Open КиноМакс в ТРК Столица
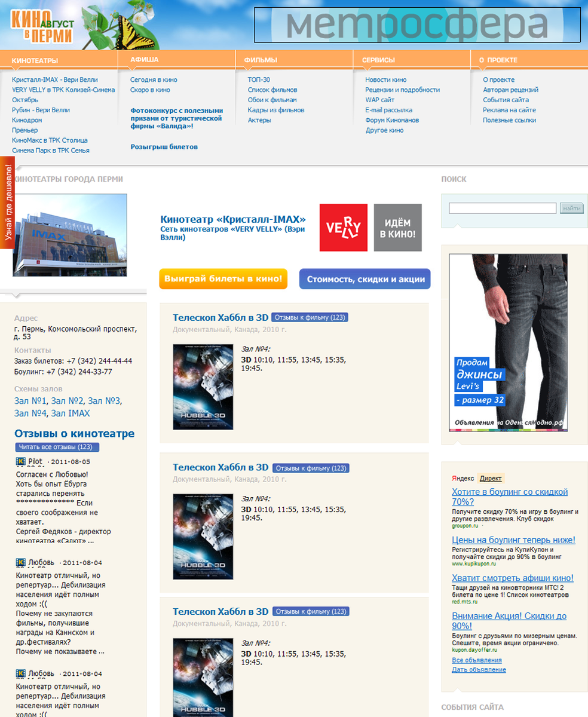The width and height of the screenshot is (588, 717). (x=50, y=140)
